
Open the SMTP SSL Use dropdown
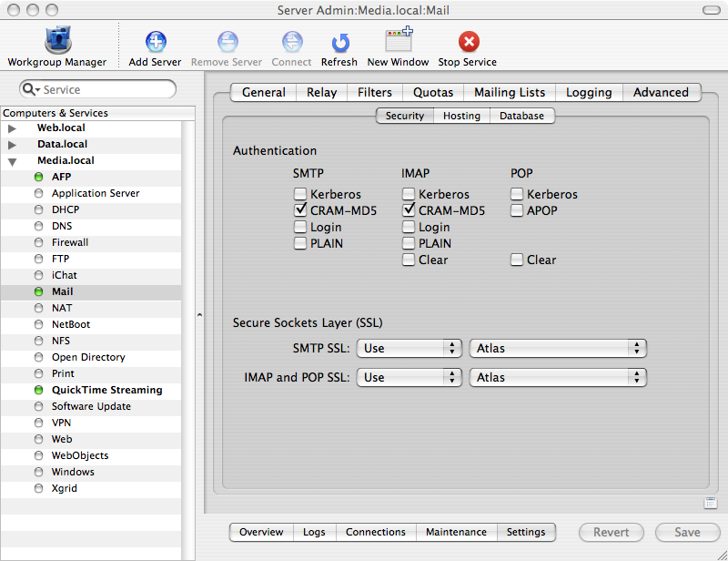coord(409,348)
